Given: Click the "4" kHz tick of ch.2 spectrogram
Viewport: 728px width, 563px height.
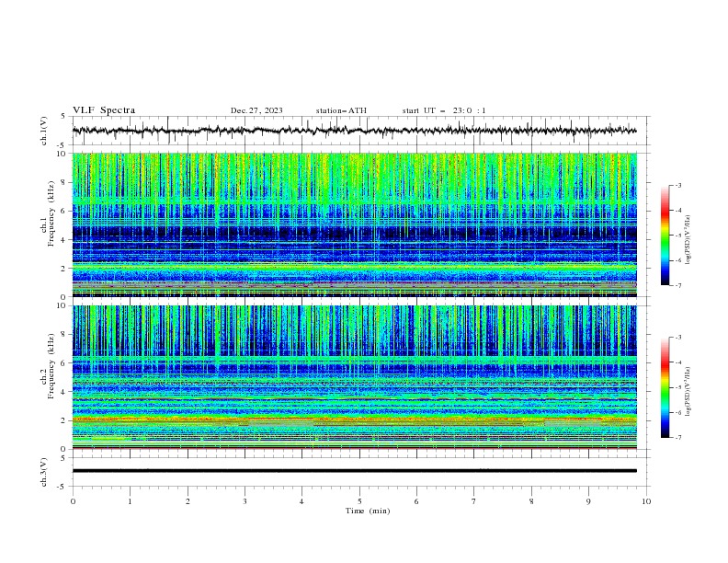Looking at the screenshot, I should (63, 392).
